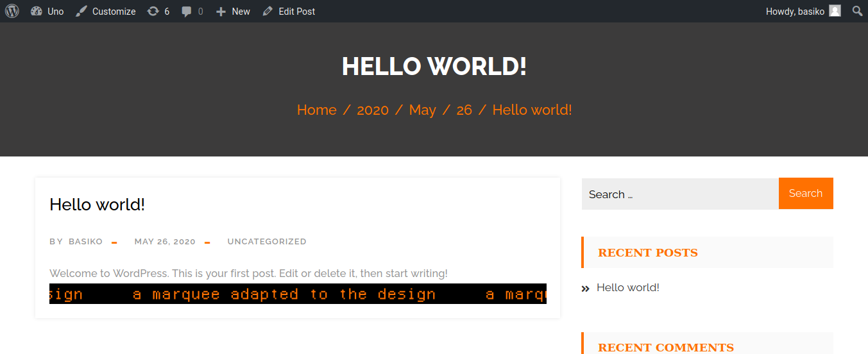Open the BASIKO author link

[86, 242]
